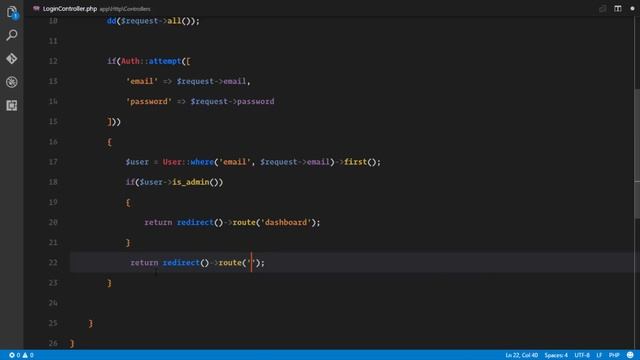Screen dimensions: 640x360
Task: Click the PHP file icon on LoginController tab
Action: click(x=36, y=9)
